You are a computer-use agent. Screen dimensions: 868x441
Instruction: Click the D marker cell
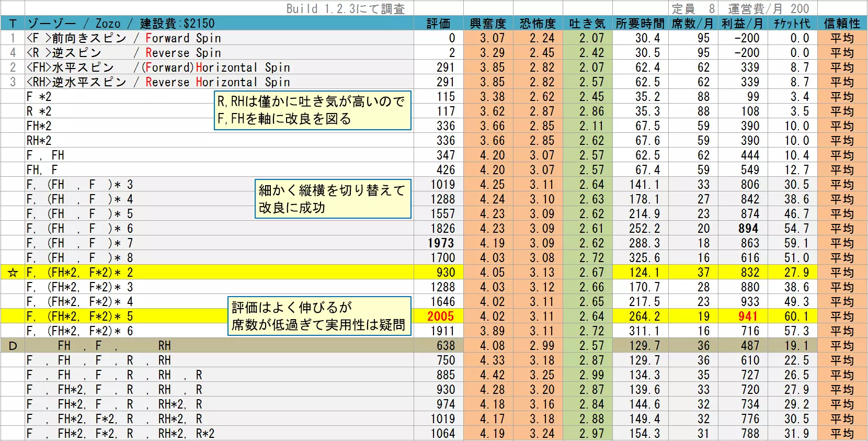click(x=13, y=346)
